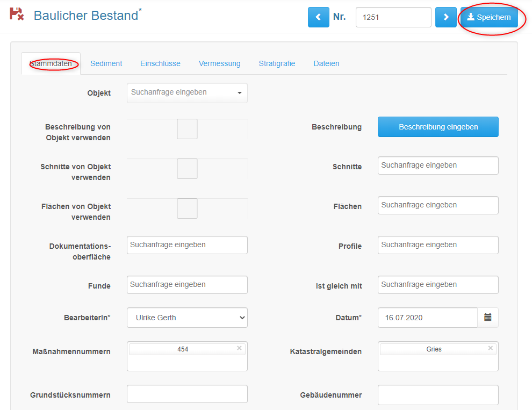
Task: Click the Gebäudenummer input field
Action: (438, 395)
